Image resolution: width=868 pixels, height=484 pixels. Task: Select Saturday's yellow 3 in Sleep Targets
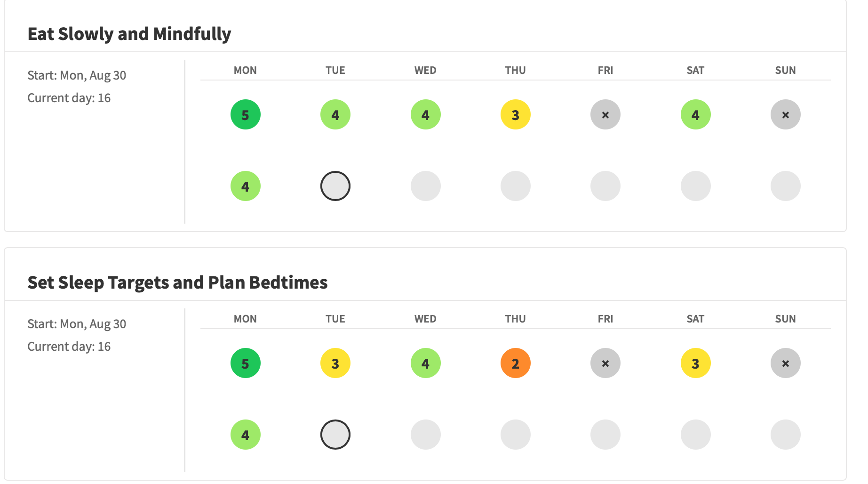tap(695, 363)
